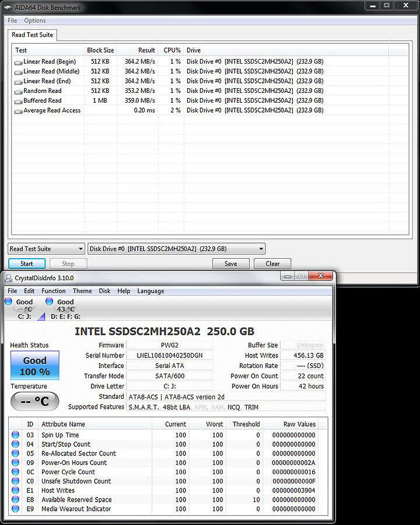The width and height of the screenshot is (420, 525).
Task: Click the Transfer Mode field SATA/600
Action: [170, 376]
